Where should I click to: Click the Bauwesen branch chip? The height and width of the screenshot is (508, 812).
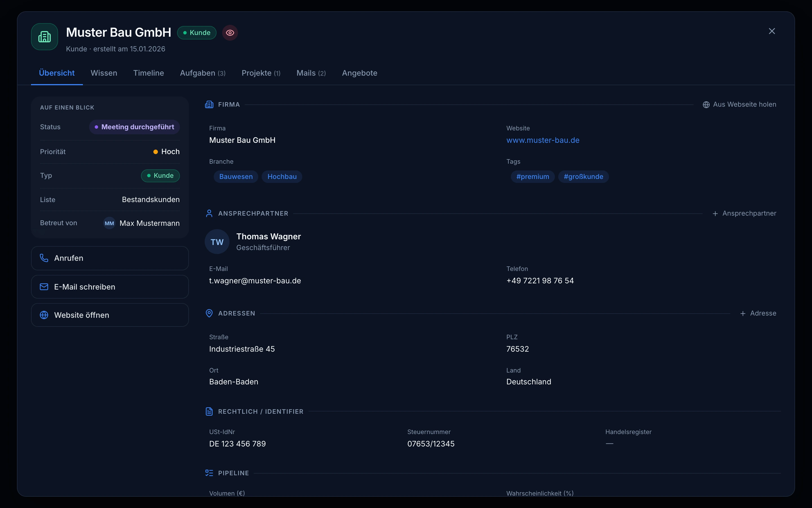click(x=236, y=177)
